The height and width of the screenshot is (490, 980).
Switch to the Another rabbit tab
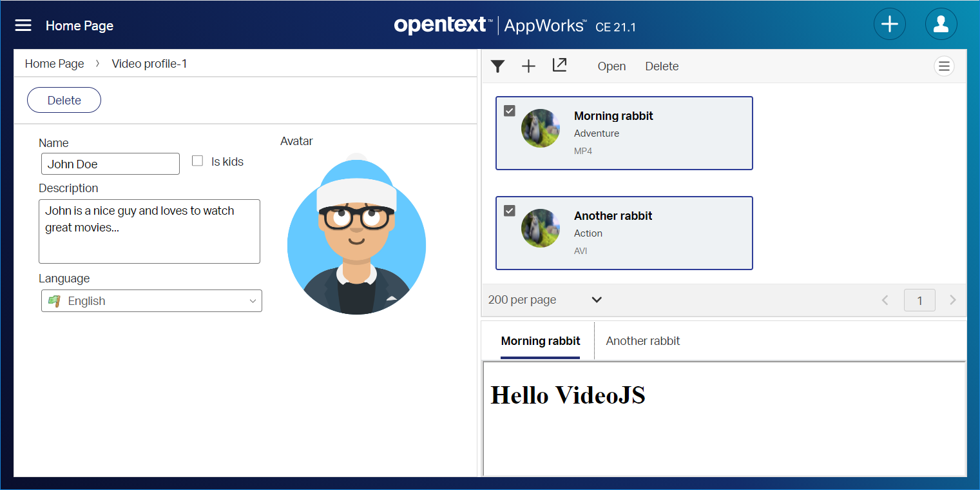pyautogui.click(x=642, y=341)
